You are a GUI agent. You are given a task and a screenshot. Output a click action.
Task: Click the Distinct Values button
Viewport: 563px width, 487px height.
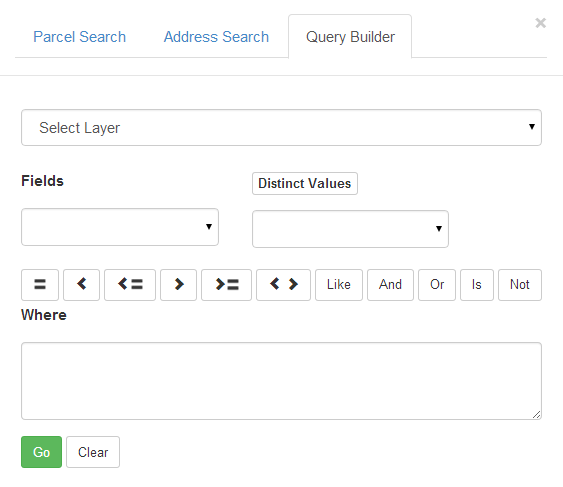[305, 184]
